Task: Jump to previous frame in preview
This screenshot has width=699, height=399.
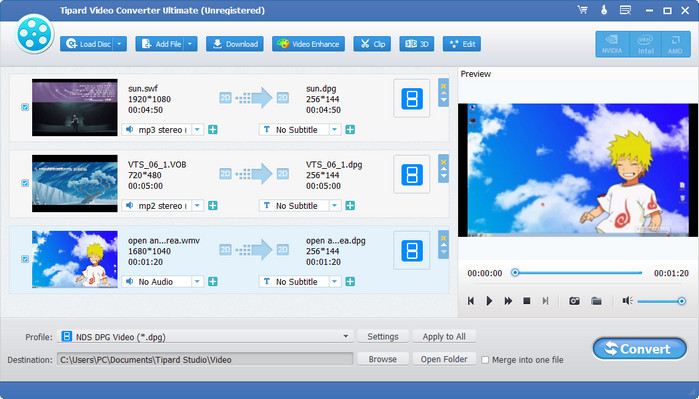Action: [x=471, y=301]
